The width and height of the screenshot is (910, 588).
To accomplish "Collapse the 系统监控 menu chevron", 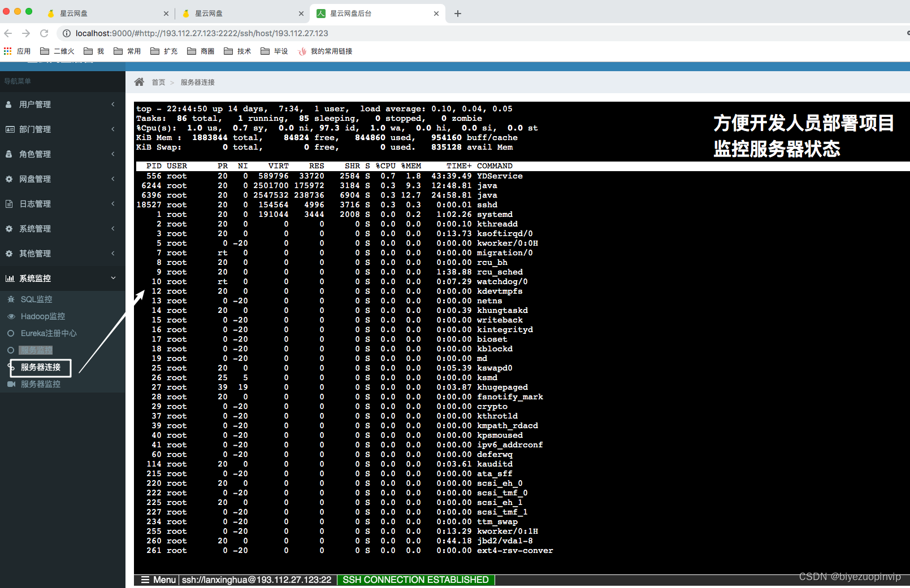I will click(x=113, y=278).
